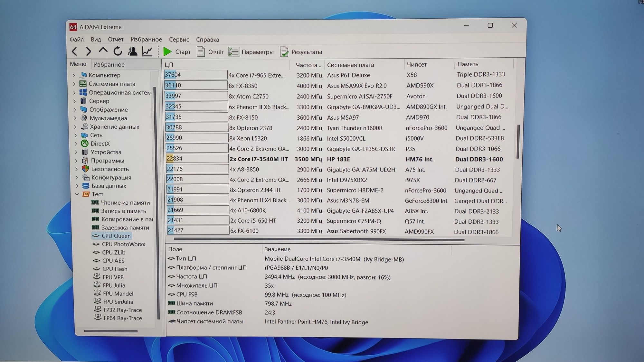Expand the Системная плата tree node

[74, 84]
